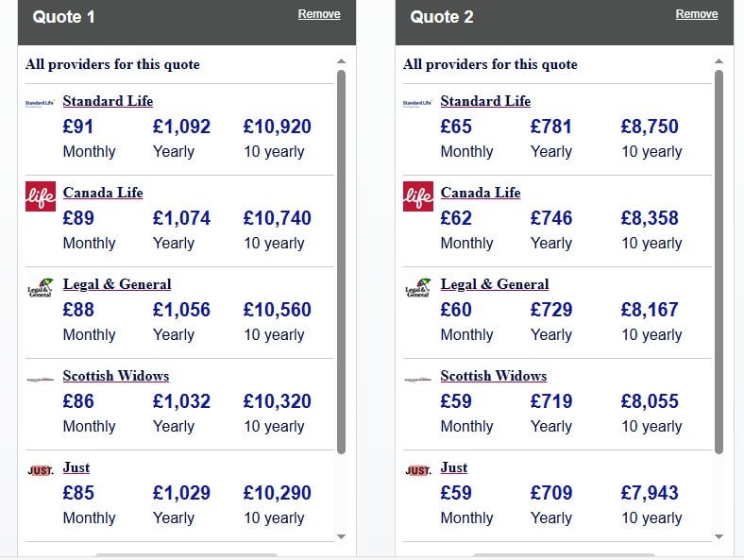Remove Quote 2 from comparison
744x560 pixels.
[x=697, y=14]
